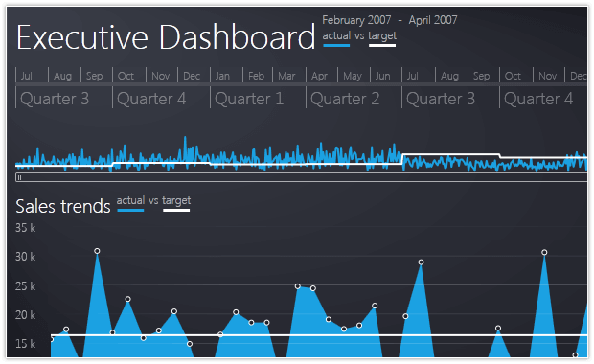Click 'target' in the Sales trends legend
The height and width of the screenshot is (364, 594).
coord(176,201)
